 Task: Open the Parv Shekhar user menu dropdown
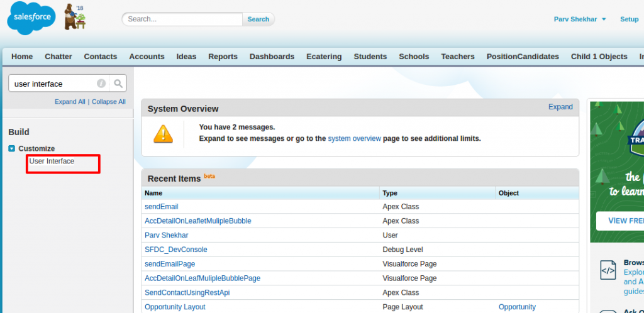point(579,19)
